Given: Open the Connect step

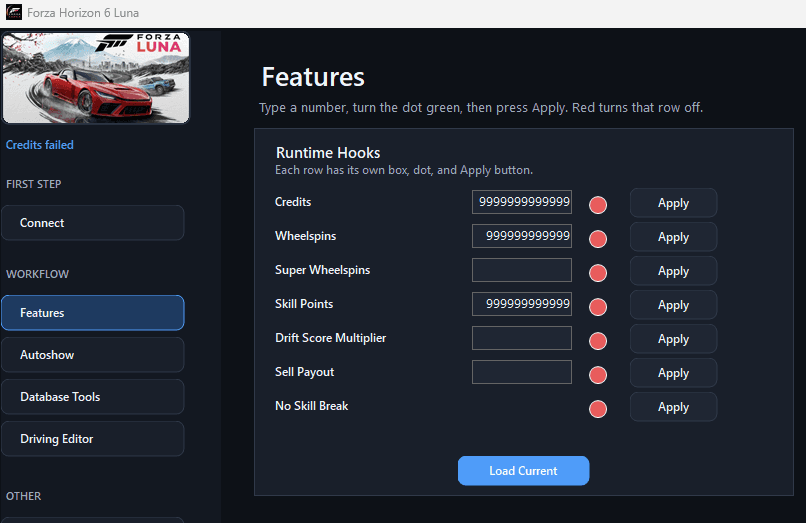Looking at the screenshot, I should 93,223.
